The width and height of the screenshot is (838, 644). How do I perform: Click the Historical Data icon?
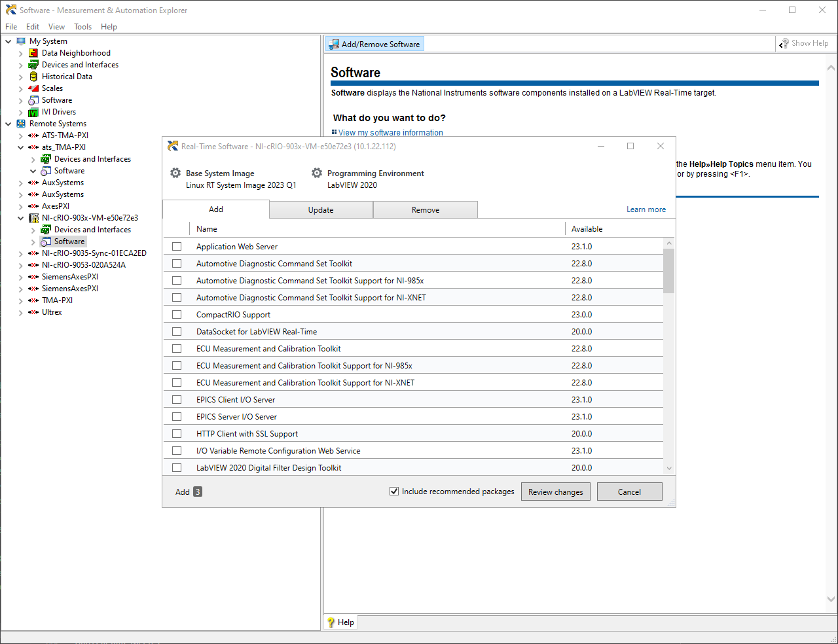pyautogui.click(x=33, y=77)
